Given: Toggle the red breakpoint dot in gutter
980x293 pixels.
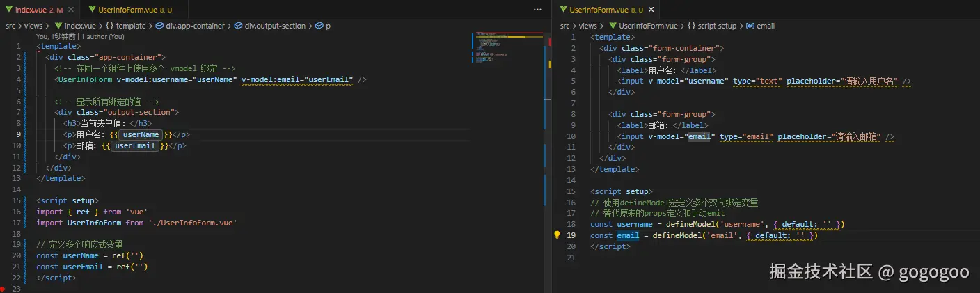Looking at the screenshot, I should 3,288.
